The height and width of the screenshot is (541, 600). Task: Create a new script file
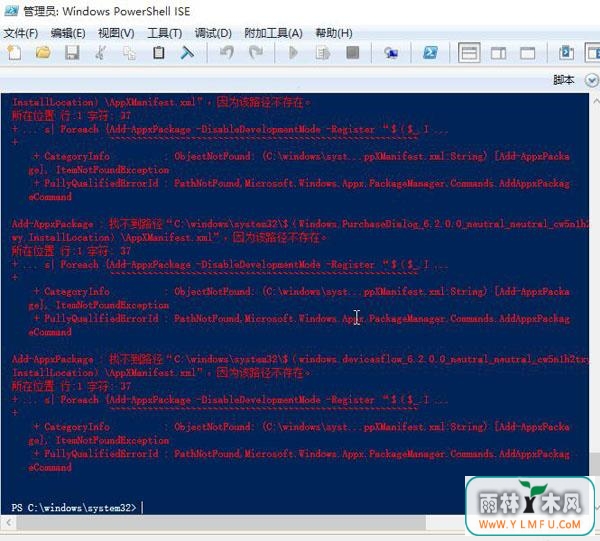tap(15, 52)
